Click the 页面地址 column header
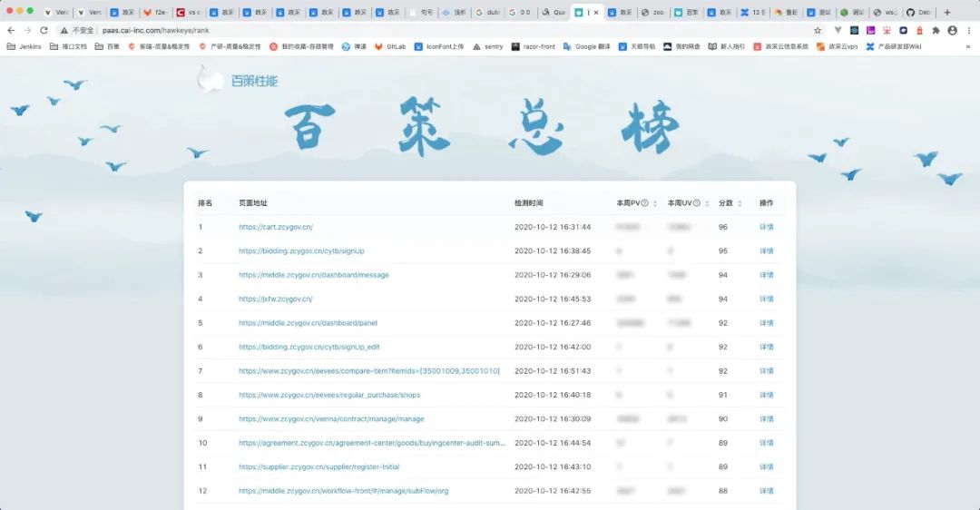 [x=253, y=203]
